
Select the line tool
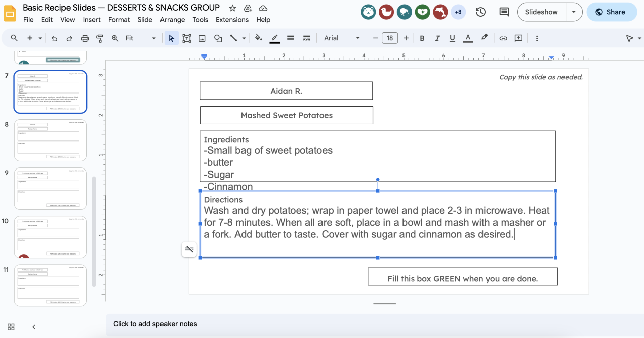pyautogui.click(x=233, y=38)
